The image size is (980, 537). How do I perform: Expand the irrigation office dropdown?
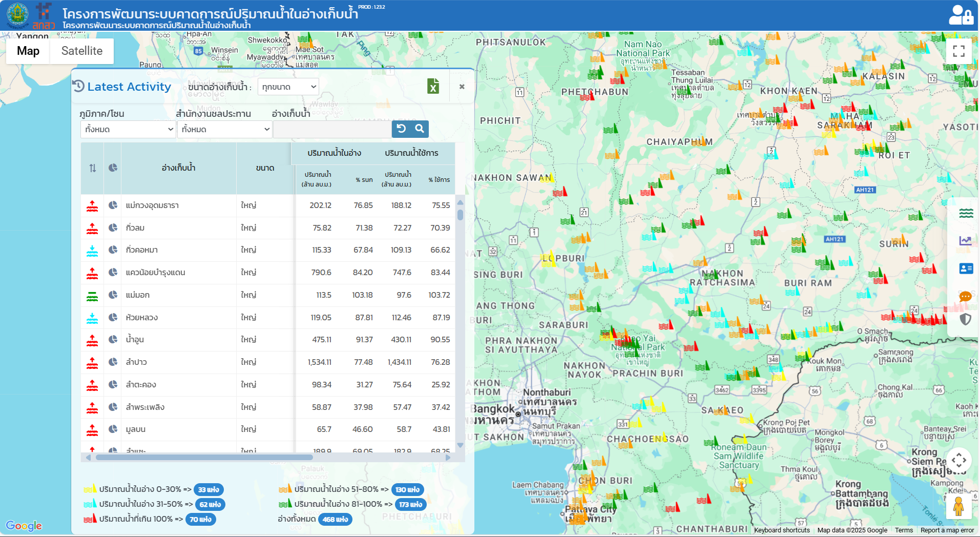(224, 130)
